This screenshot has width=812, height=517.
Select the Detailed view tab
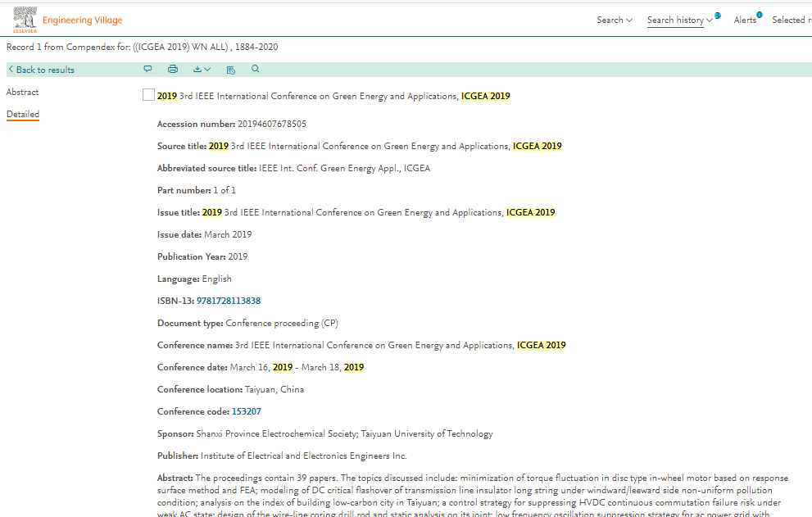[x=23, y=114]
